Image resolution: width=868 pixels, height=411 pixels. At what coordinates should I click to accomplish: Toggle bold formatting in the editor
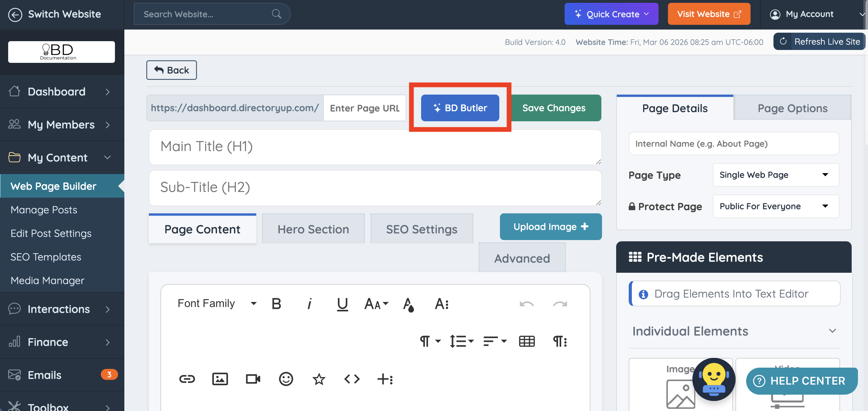(276, 304)
